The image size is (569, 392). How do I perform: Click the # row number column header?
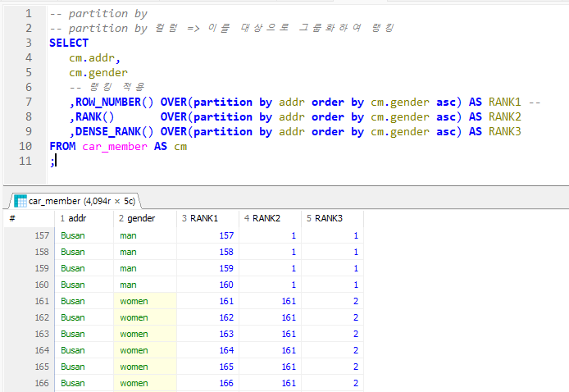tap(29, 218)
